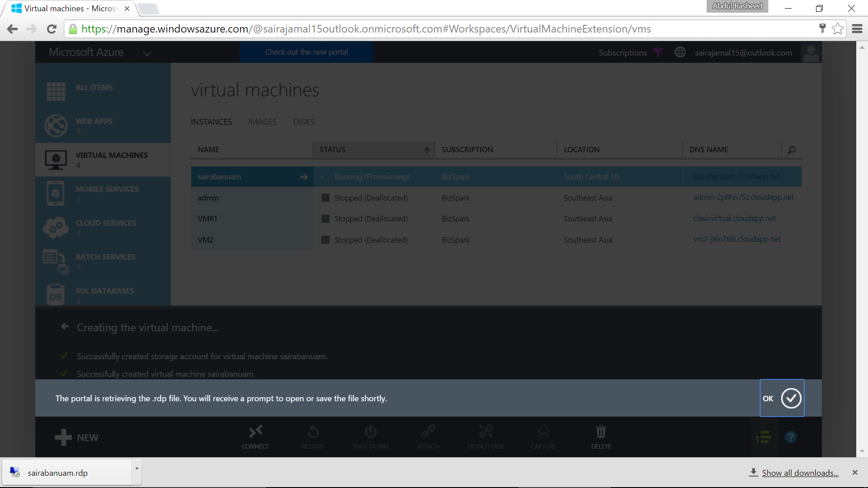
Task: Click the OK confirmation button
Action: tap(782, 398)
